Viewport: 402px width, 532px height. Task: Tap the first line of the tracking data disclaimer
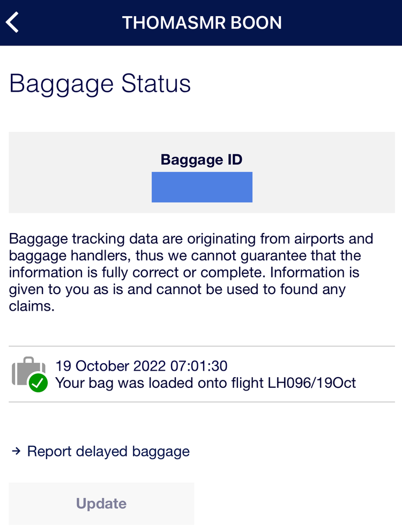pyautogui.click(x=191, y=238)
